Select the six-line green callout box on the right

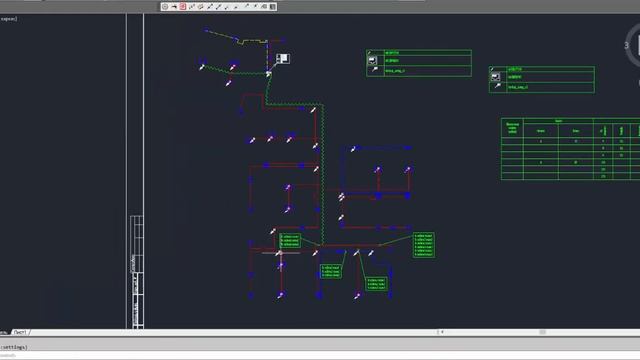[424, 245]
